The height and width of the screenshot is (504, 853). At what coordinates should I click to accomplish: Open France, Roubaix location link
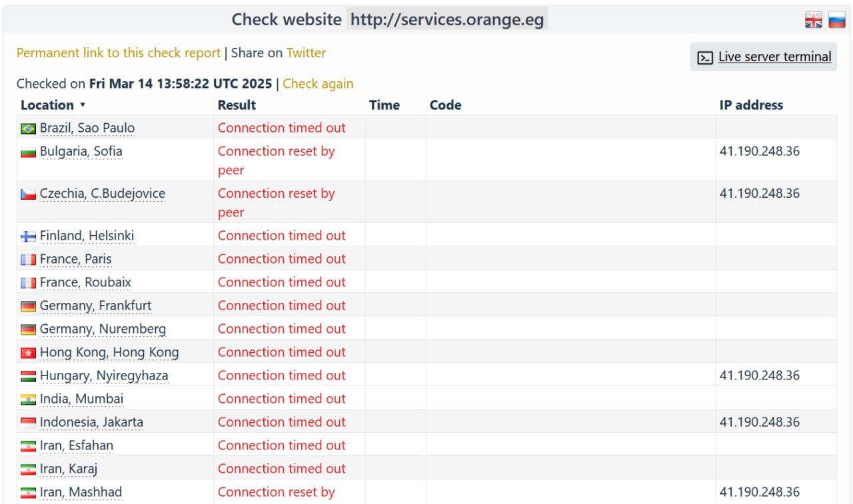coord(86,282)
